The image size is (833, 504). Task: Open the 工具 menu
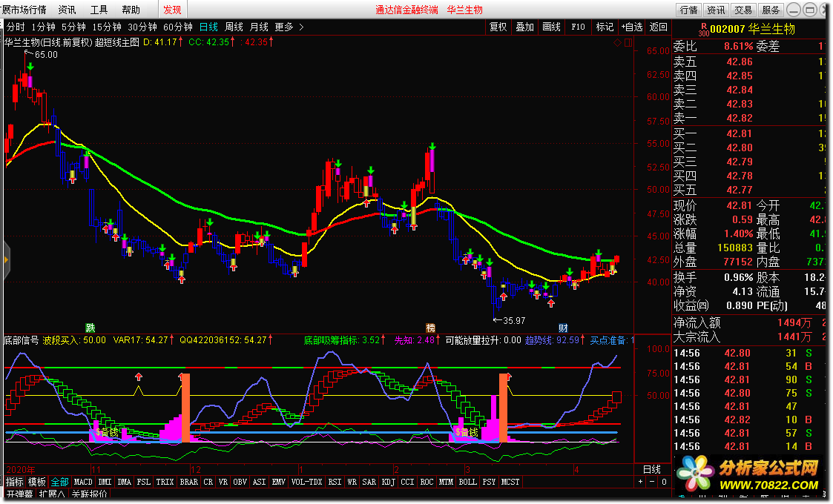(x=99, y=10)
